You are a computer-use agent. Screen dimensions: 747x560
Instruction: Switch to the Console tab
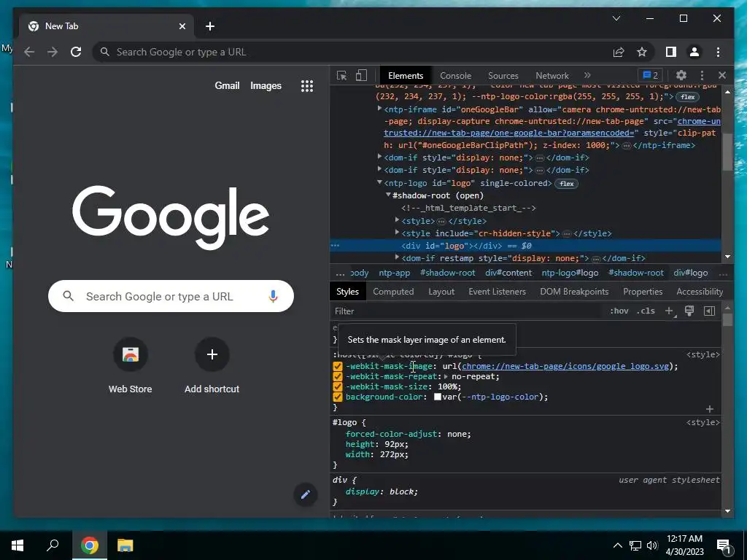(x=455, y=76)
